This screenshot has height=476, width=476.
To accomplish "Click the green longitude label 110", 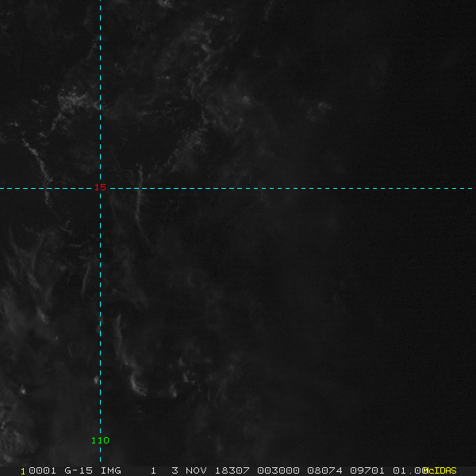I will click(x=100, y=440).
